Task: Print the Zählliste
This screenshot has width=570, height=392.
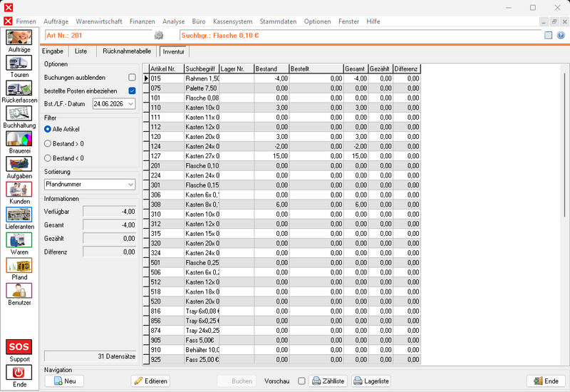Action: point(328,381)
